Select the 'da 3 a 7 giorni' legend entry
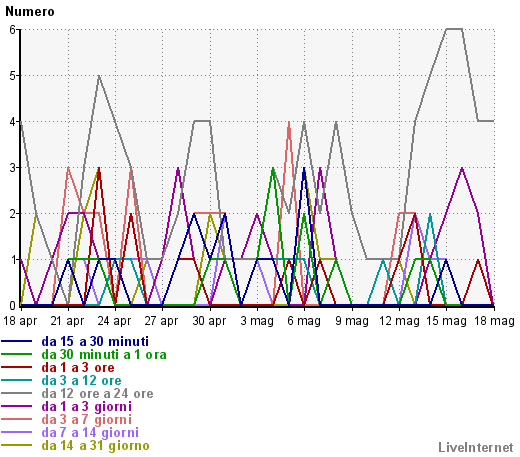Screen dimensions: 520x457 87,420
